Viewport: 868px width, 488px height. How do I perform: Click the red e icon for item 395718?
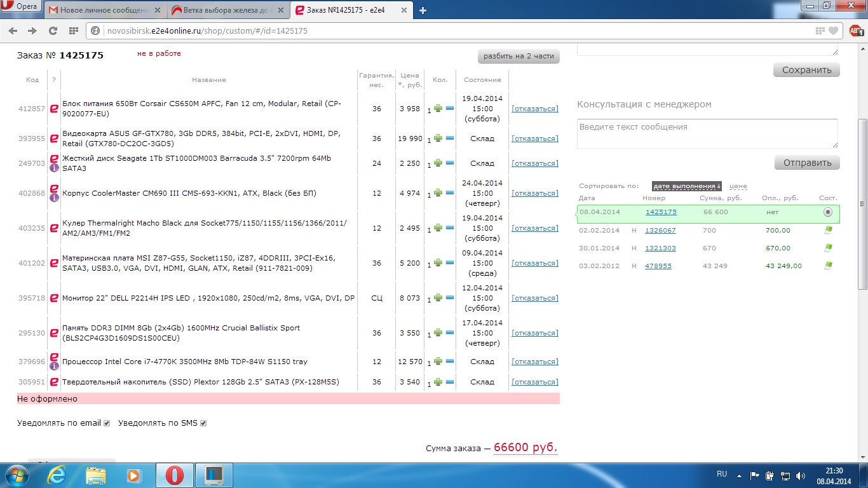point(54,298)
